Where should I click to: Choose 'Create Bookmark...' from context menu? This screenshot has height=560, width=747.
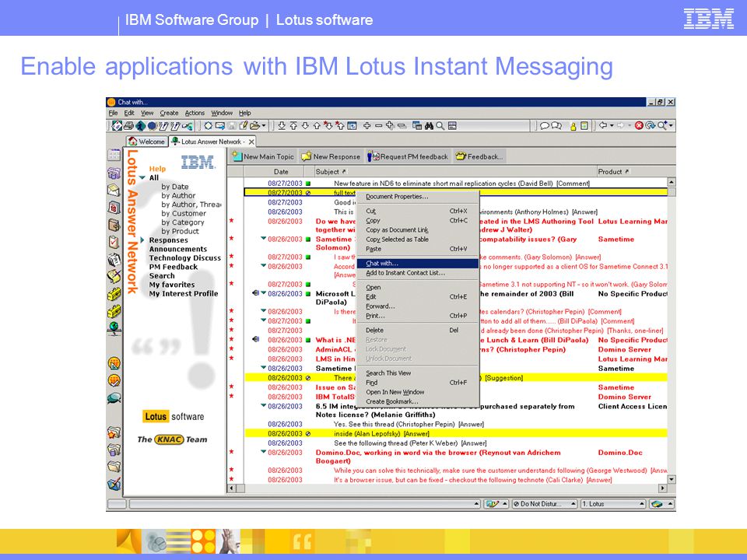[x=418, y=401]
